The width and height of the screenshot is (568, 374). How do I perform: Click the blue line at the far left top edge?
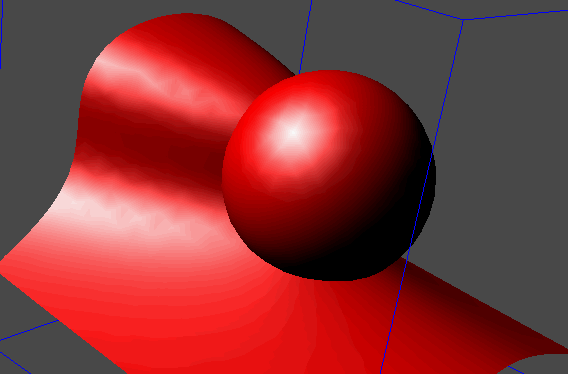point(1,34)
